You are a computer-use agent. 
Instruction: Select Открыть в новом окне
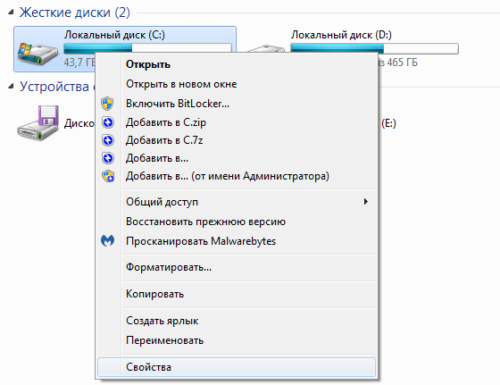(237, 84)
